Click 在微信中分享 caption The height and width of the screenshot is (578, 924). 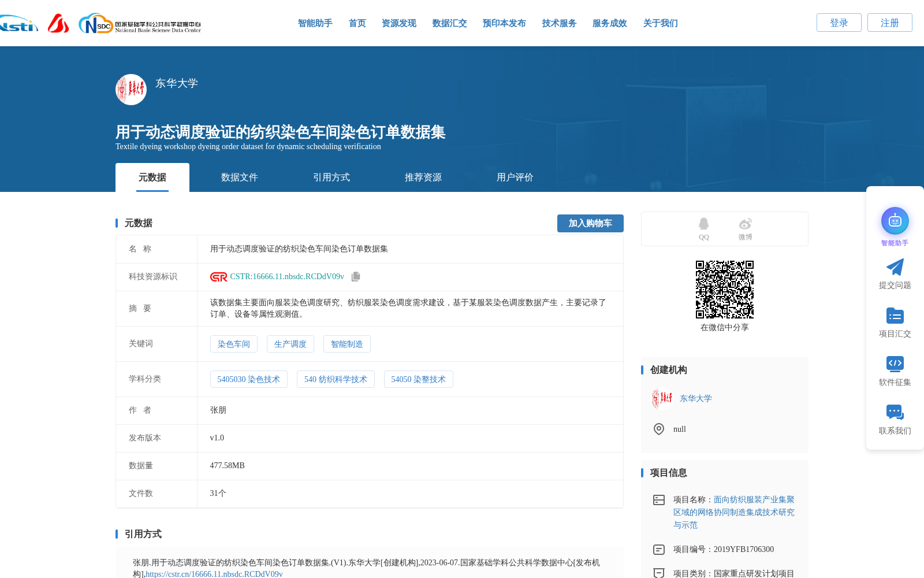click(x=725, y=328)
